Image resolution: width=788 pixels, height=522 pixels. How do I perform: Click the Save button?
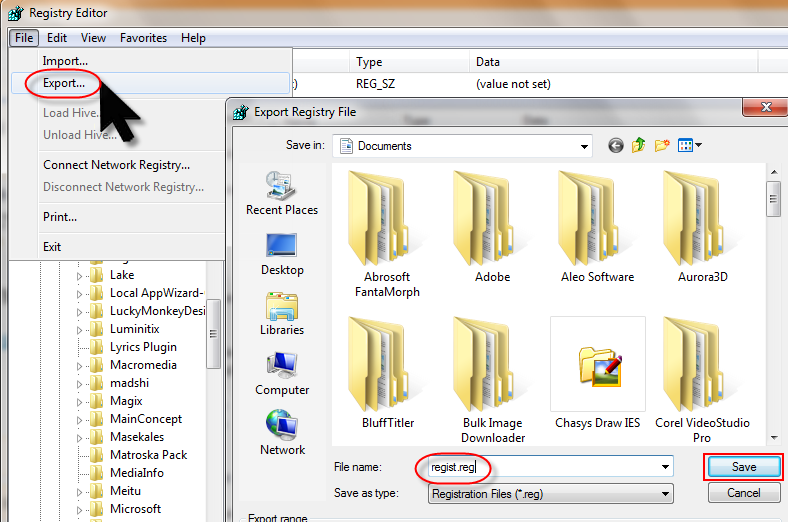tap(744, 467)
